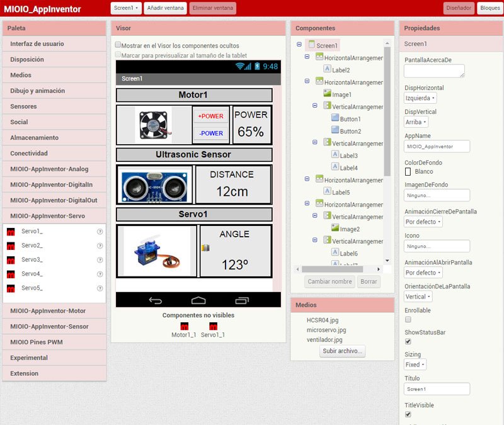Click the horizontal scrollbar of component tree
The image size is (504, 425).
(332, 269)
